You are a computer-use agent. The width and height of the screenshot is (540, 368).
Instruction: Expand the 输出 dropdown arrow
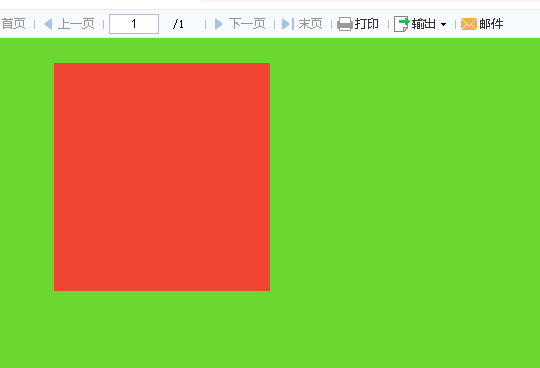pos(444,24)
